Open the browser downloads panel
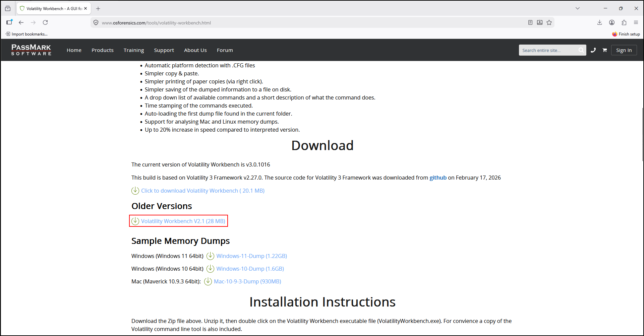 click(x=600, y=22)
